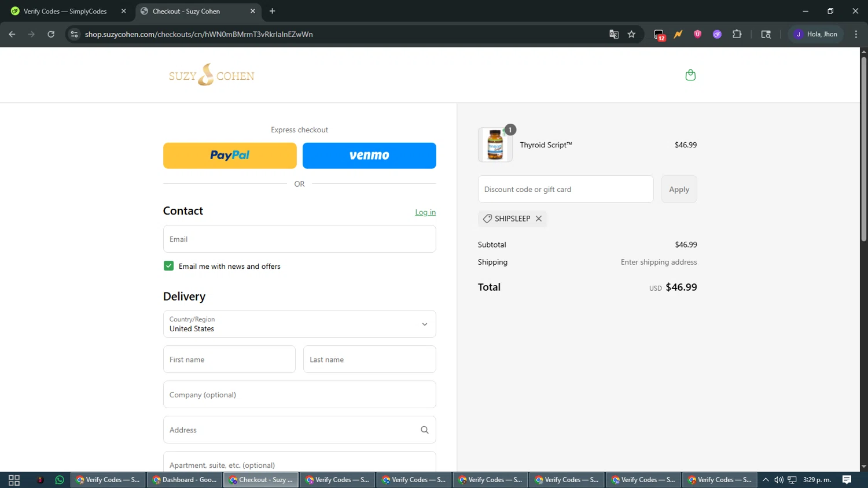This screenshot has width=868, height=488.
Task: Click the Company (optional) field
Action: pos(299,394)
